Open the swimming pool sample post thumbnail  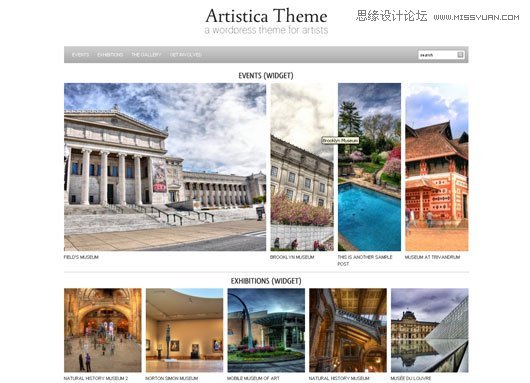pos(369,167)
